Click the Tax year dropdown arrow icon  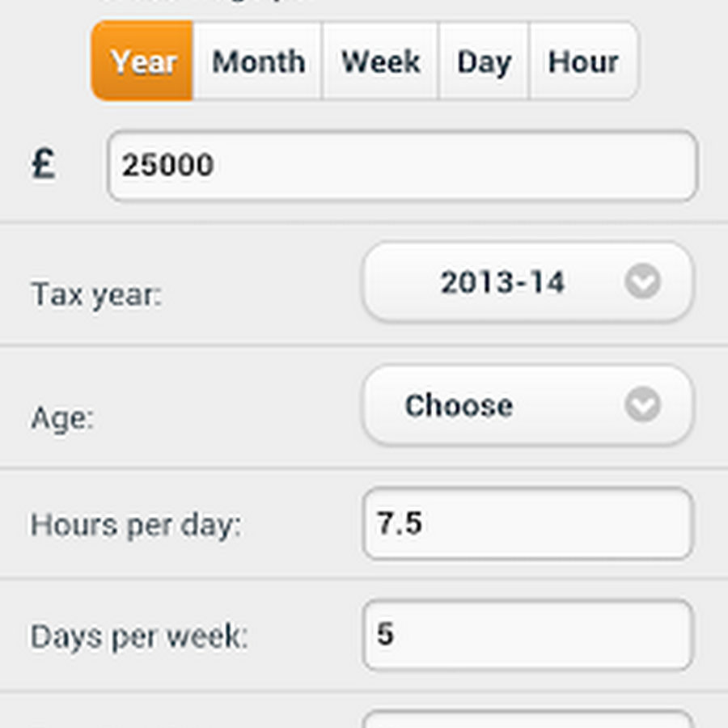pyautogui.click(x=643, y=282)
